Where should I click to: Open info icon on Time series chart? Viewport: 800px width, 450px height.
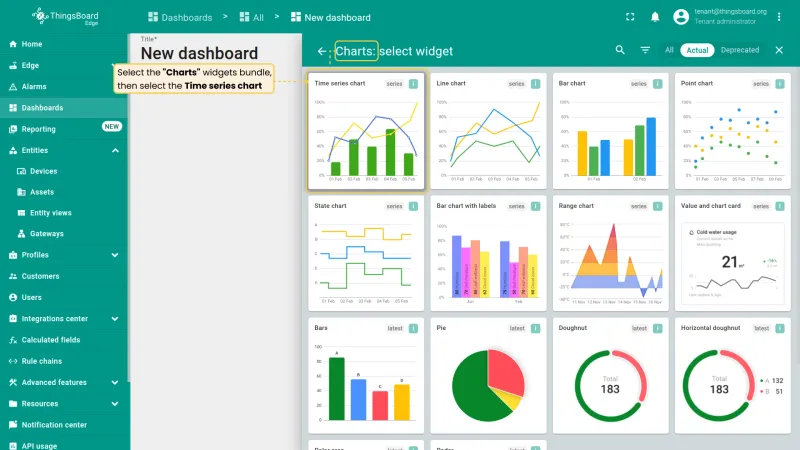point(413,84)
